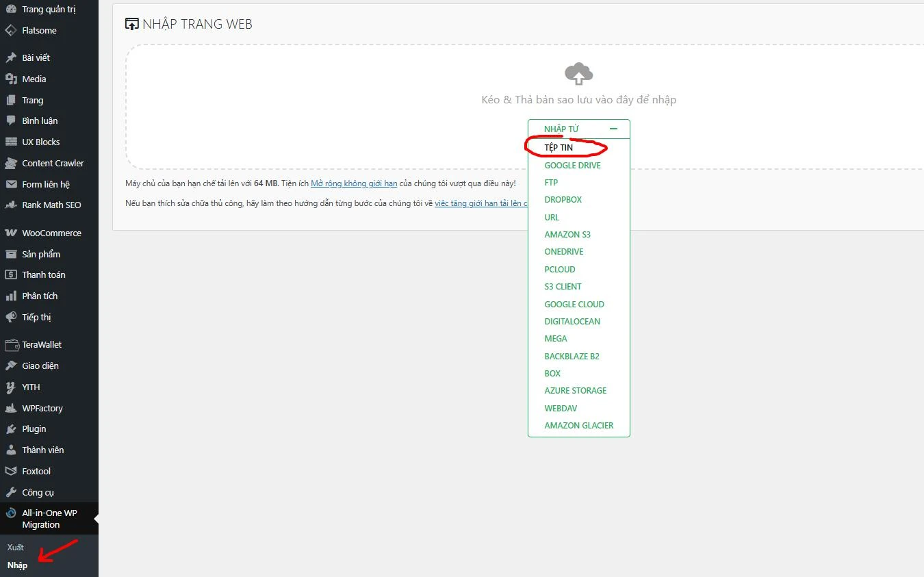The width and height of the screenshot is (924, 577).
Task: Click the Thanh toán dollar icon
Action: [10, 274]
